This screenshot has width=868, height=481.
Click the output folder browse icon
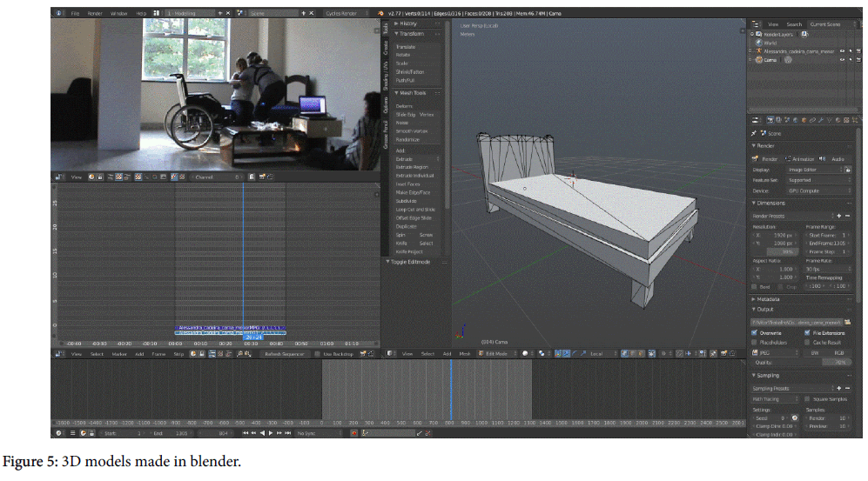[847, 323]
